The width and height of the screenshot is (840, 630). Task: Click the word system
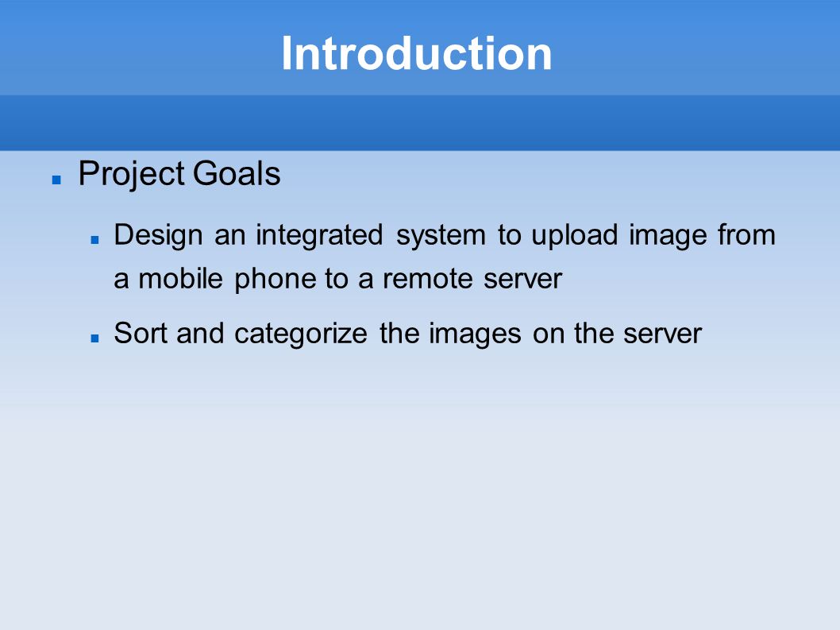441,237
